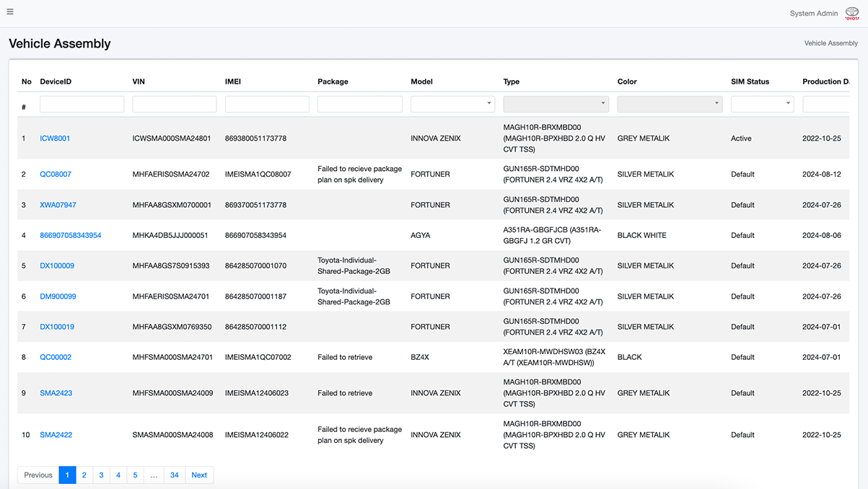Click the AGYA model cell
868x489 pixels.
point(420,235)
